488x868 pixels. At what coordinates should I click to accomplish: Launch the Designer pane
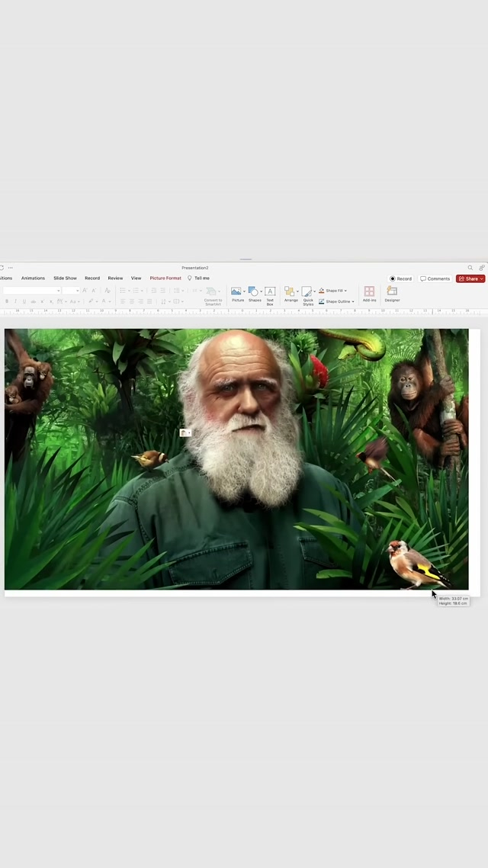(x=392, y=294)
